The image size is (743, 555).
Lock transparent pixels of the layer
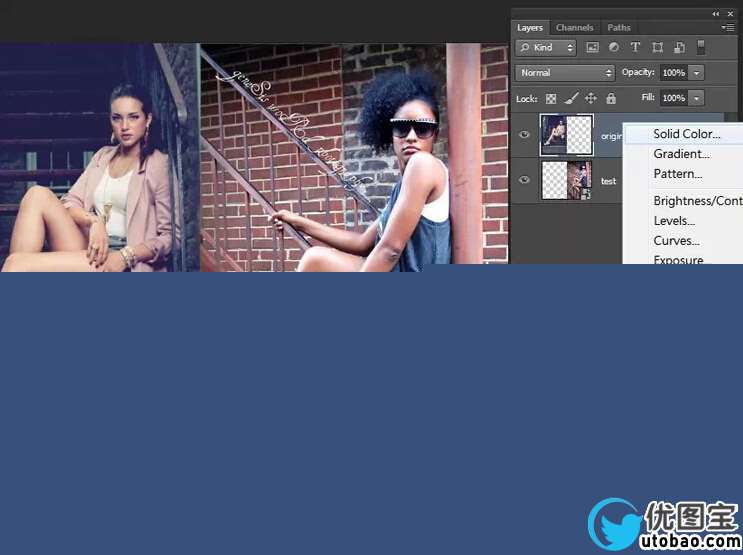click(x=550, y=99)
